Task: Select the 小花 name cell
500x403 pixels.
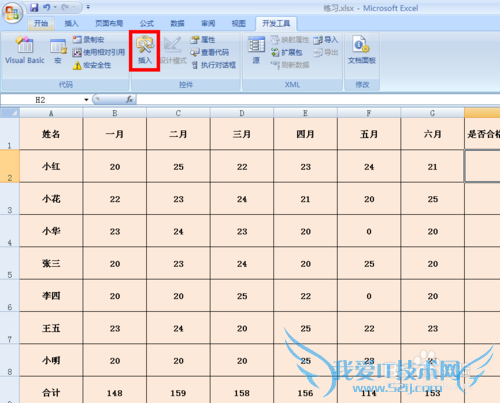Action: click(51, 199)
